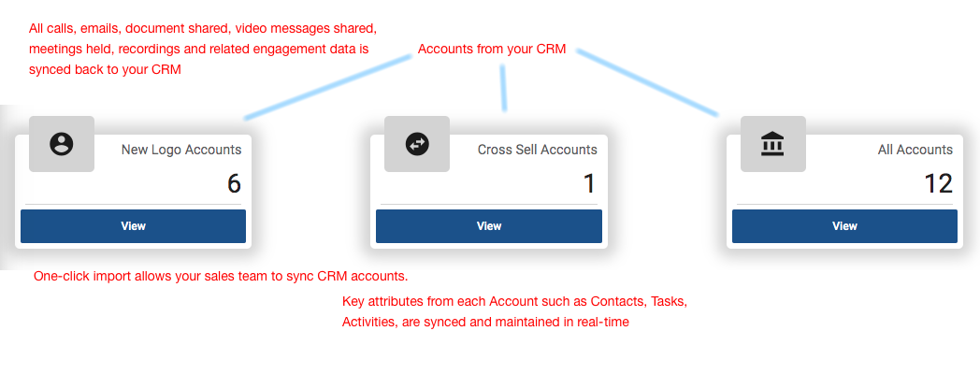This screenshot has height=374, width=980.
Task: Click the All Accounts count of 12
Action: (x=938, y=184)
